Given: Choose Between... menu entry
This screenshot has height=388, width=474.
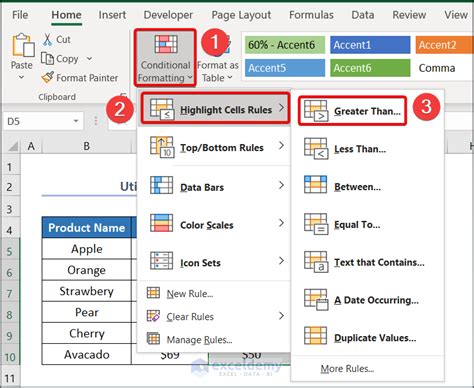Looking at the screenshot, I should tap(368, 187).
